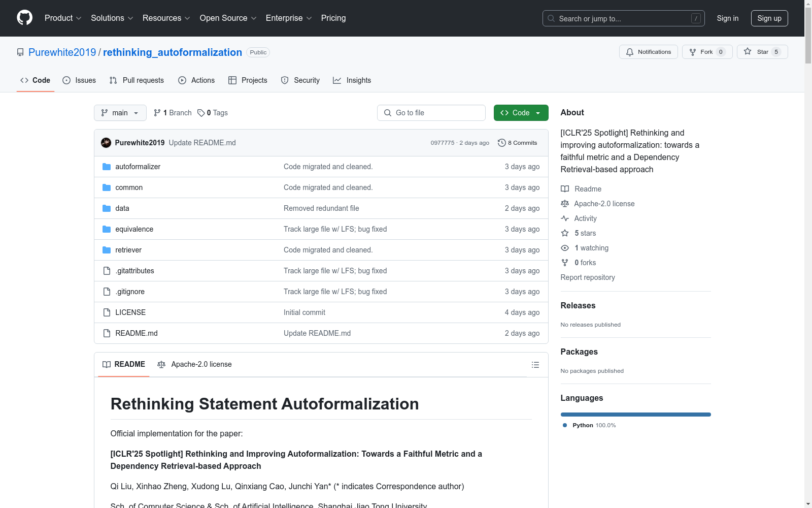Click the pulse icon beside Activity
This screenshot has height=508, width=812.
[565, 218]
